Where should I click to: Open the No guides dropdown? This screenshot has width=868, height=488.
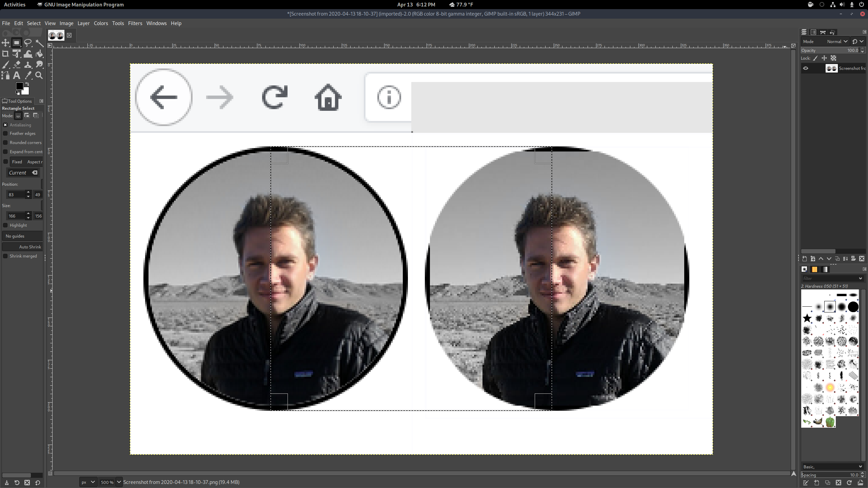22,236
